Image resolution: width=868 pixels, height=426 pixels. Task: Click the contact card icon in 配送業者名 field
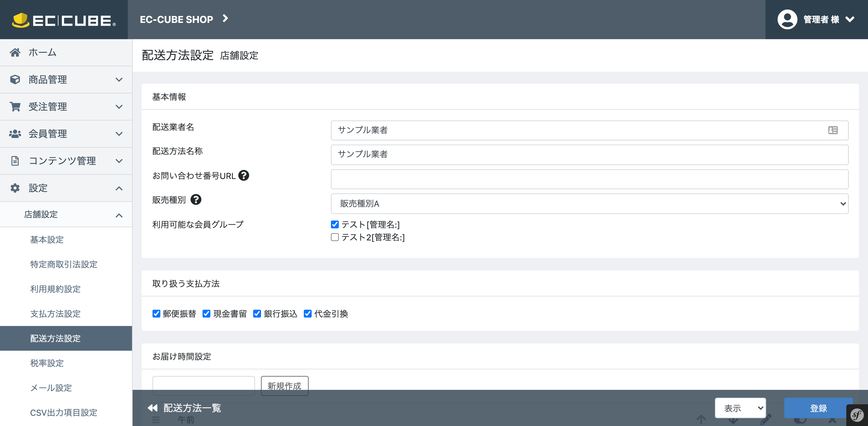(x=833, y=130)
